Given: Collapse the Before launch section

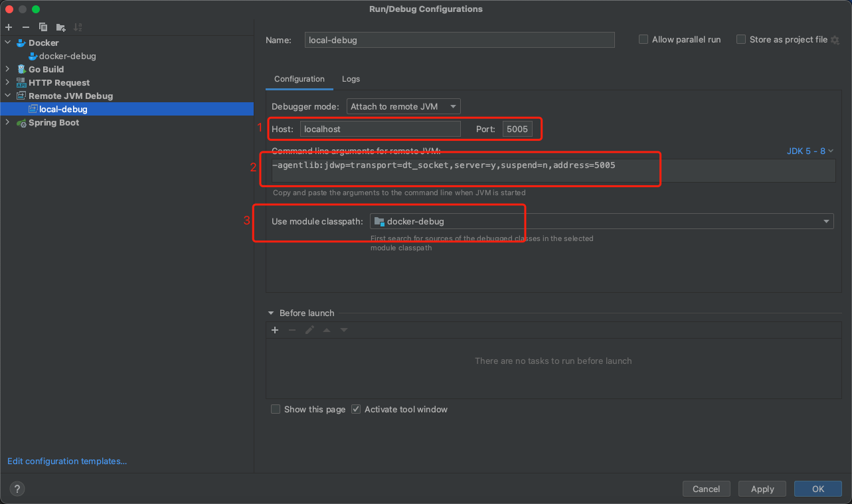Looking at the screenshot, I should coord(271,313).
